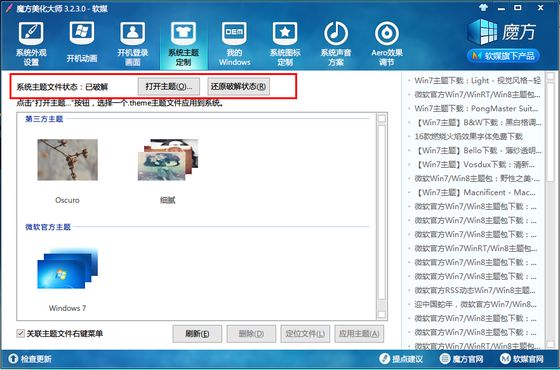Open Aero效果调节 section
Screen dimensions: 560x370
pyautogui.click(x=387, y=44)
